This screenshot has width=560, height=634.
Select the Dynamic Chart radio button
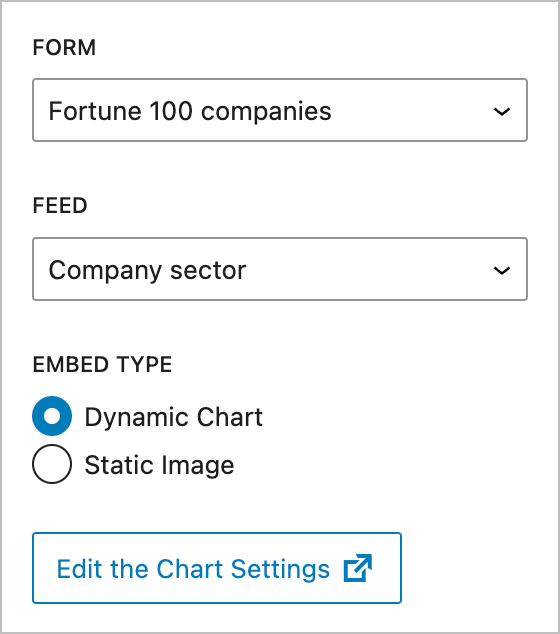point(52,416)
